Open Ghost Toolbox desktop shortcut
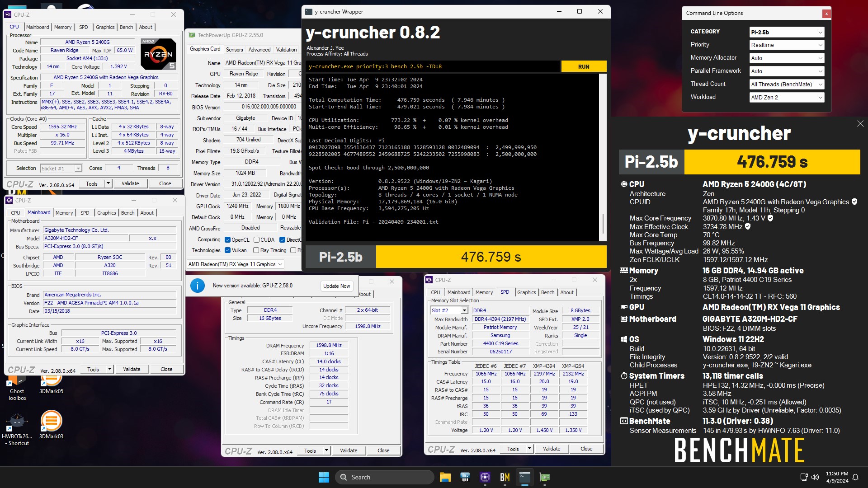 (17, 388)
